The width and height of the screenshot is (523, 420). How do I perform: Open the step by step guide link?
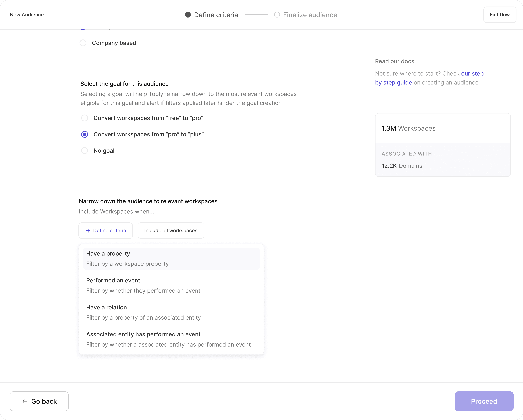[393, 83]
